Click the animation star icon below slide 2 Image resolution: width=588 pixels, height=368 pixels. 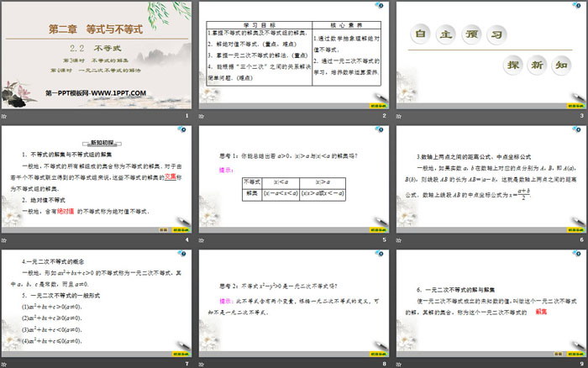point(201,116)
